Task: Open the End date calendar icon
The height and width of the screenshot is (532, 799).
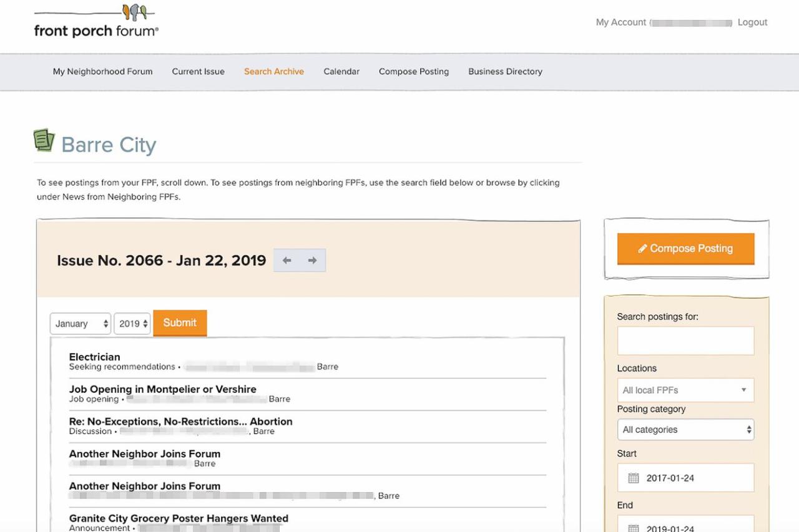Action: click(x=633, y=528)
